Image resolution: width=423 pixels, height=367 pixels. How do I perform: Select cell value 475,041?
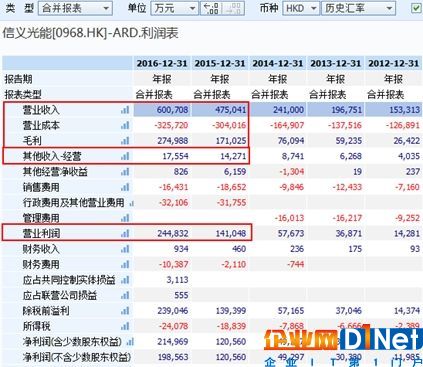click(x=230, y=110)
